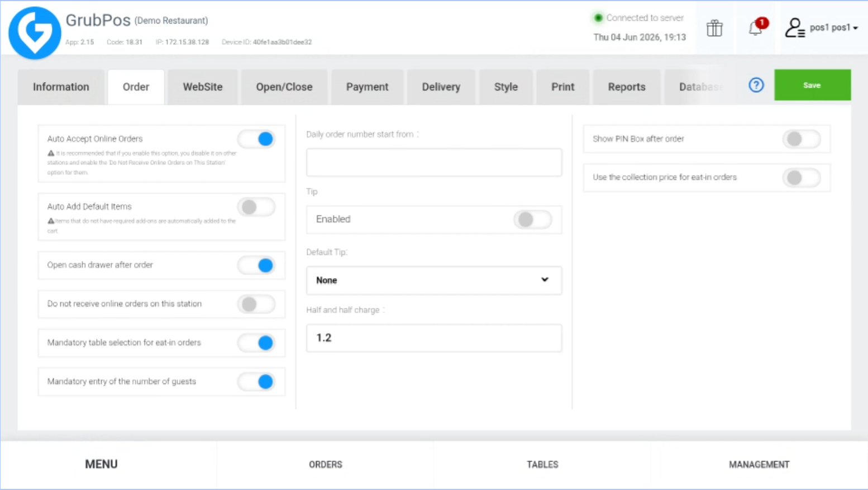Open the blue help question-mark icon

tap(756, 85)
